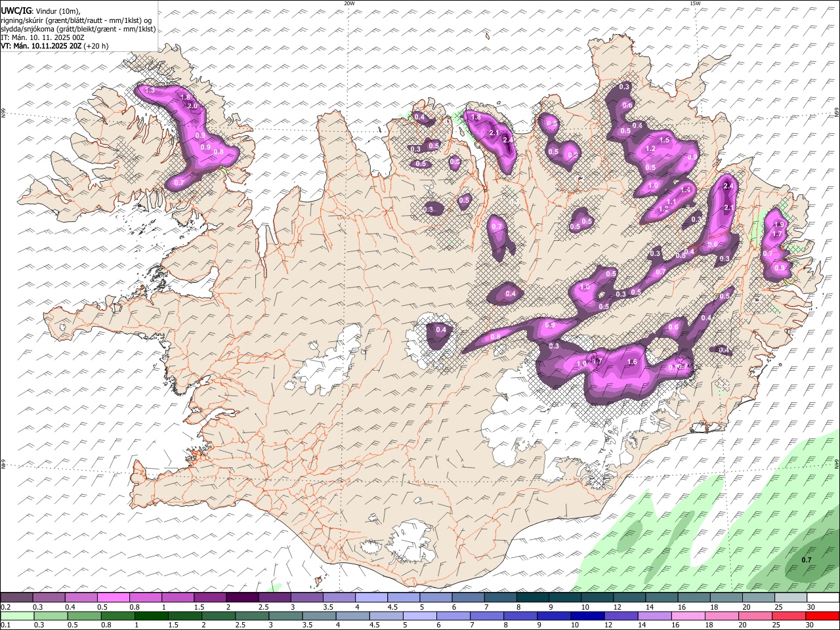
Task: Click the 1.5 snowfall value in the northeast
Action: (664, 140)
